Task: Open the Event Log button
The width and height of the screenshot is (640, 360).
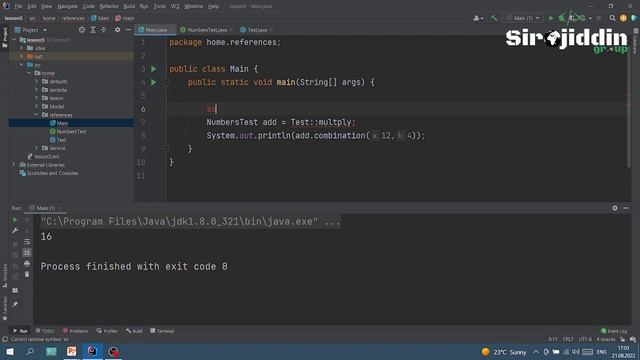Action: click(x=614, y=331)
